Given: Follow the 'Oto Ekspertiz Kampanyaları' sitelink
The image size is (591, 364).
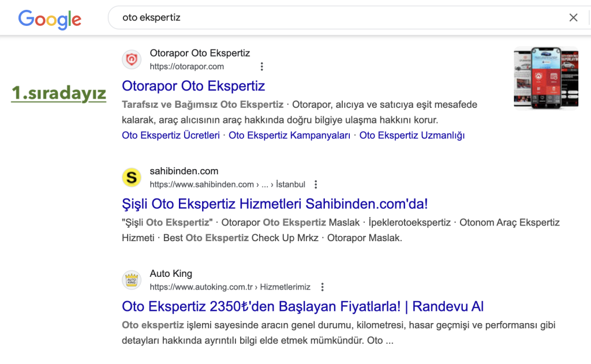Looking at the screenshot, I should coord(290,136).
